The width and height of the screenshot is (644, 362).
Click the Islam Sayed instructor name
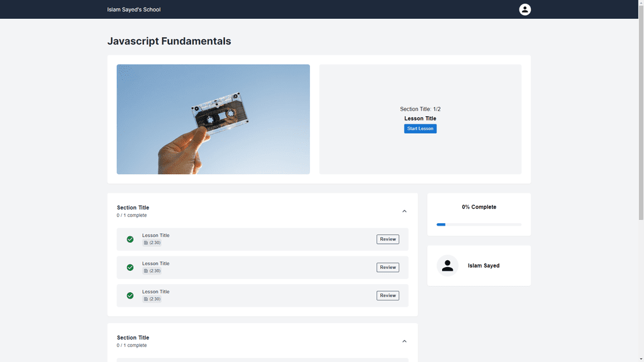click(x=484, y=266)
